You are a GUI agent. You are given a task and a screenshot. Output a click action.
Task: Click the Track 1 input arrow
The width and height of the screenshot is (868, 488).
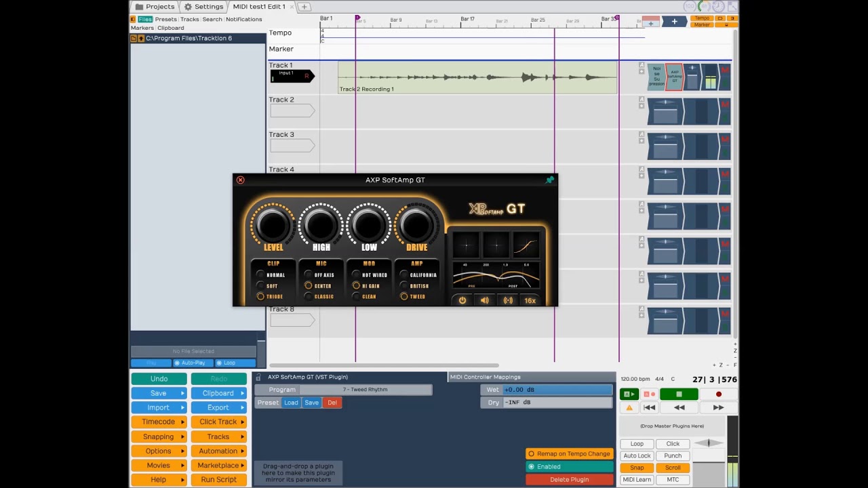tap(292, 76)
